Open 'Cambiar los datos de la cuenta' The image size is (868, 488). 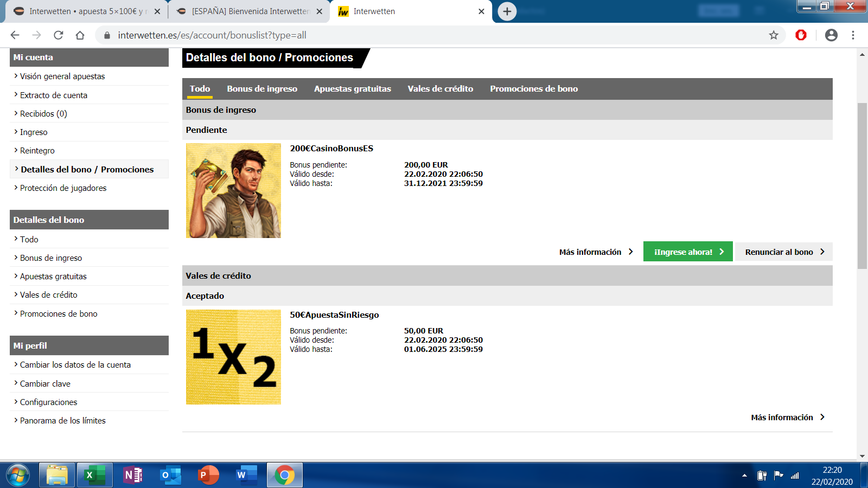[x=75, y=365]
